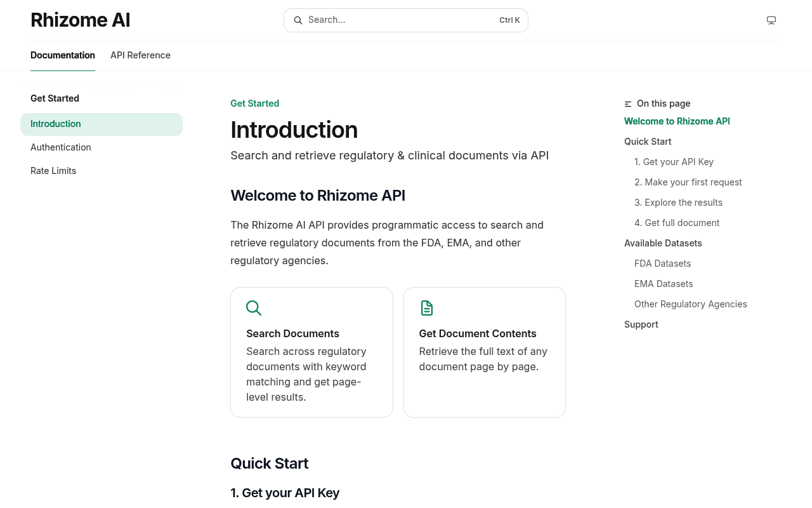Click the green Get Started breadcrumb
812x508 pixels.
point(254,104)
